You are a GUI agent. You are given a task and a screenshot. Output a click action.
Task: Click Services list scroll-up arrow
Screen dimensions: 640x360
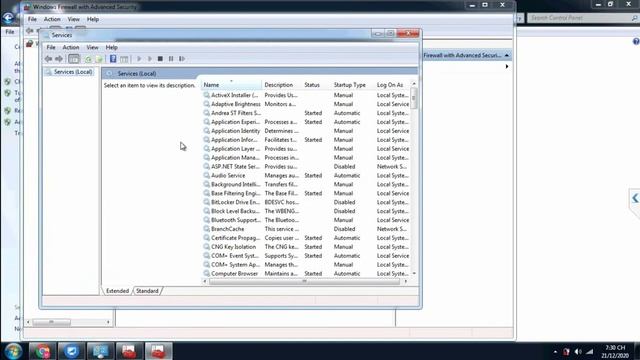[414, 84]
